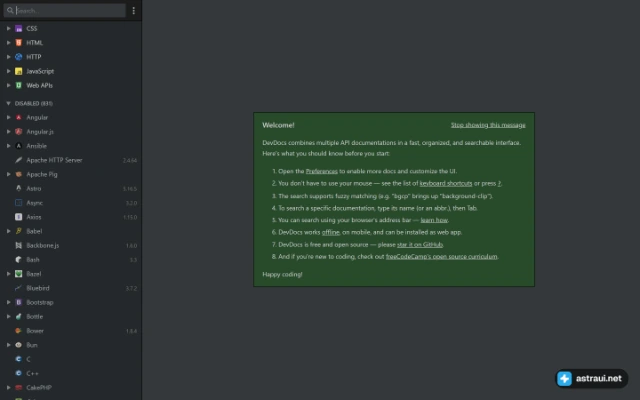Click the Babel icon

18,231
